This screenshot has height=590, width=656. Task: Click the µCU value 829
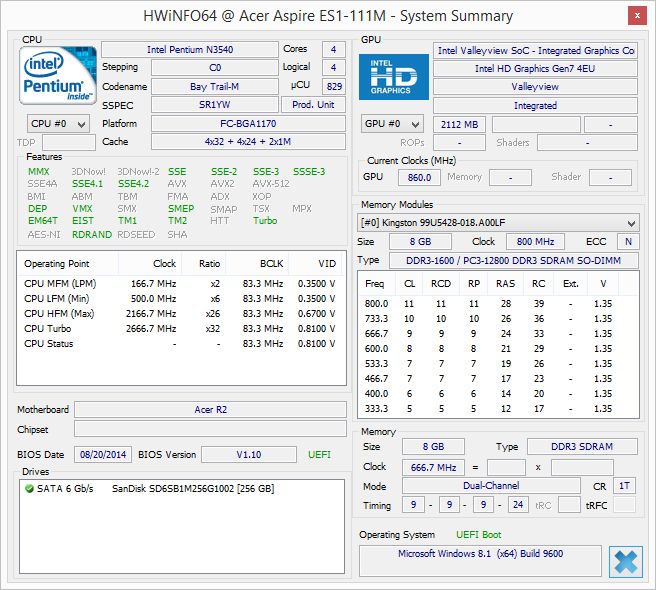[334, 87]
